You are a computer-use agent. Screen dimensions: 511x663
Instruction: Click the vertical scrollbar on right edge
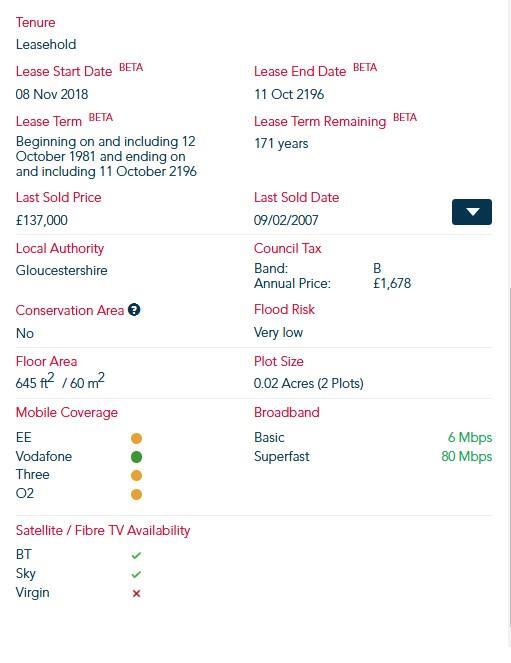(509, 457)
